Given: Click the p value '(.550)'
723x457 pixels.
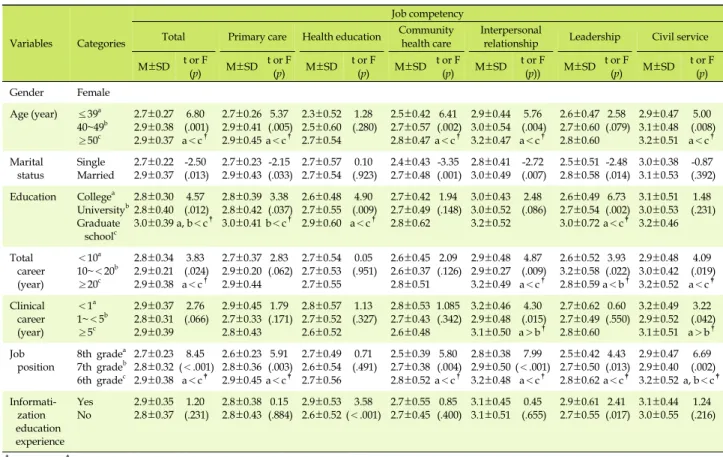Looking at the screenshot, I should [617, 320].
